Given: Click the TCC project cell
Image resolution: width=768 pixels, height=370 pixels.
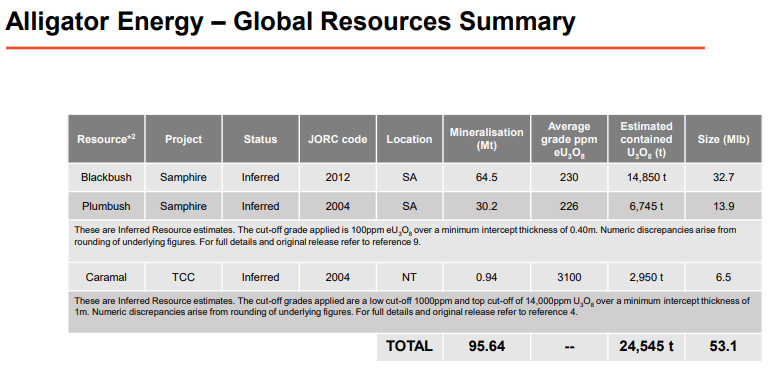Looking at the screenshot, I should click(x=184, y=277).
